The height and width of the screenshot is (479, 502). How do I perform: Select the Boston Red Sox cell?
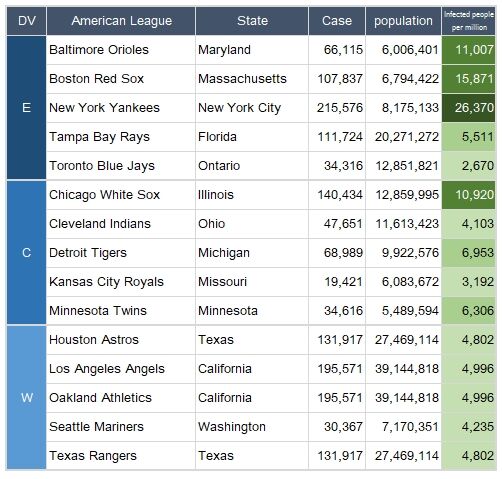coord(121,79)
